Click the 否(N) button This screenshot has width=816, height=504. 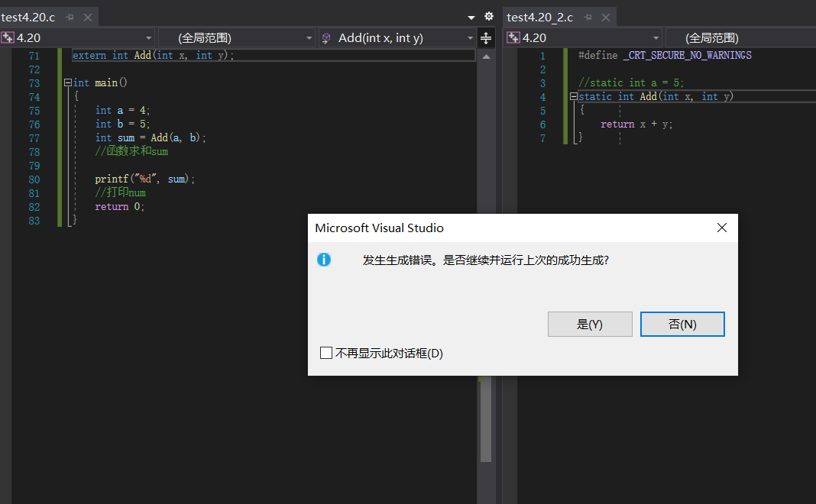pos(682,324)
